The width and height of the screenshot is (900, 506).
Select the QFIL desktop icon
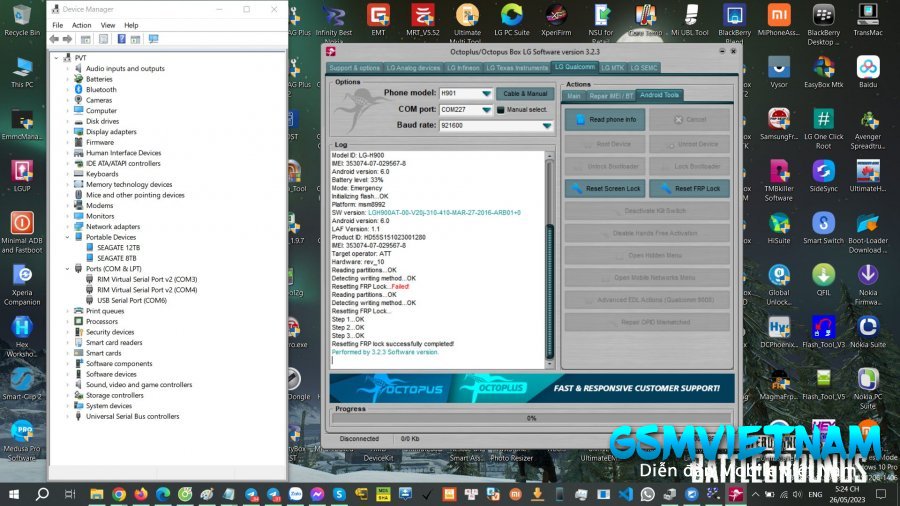824,280
